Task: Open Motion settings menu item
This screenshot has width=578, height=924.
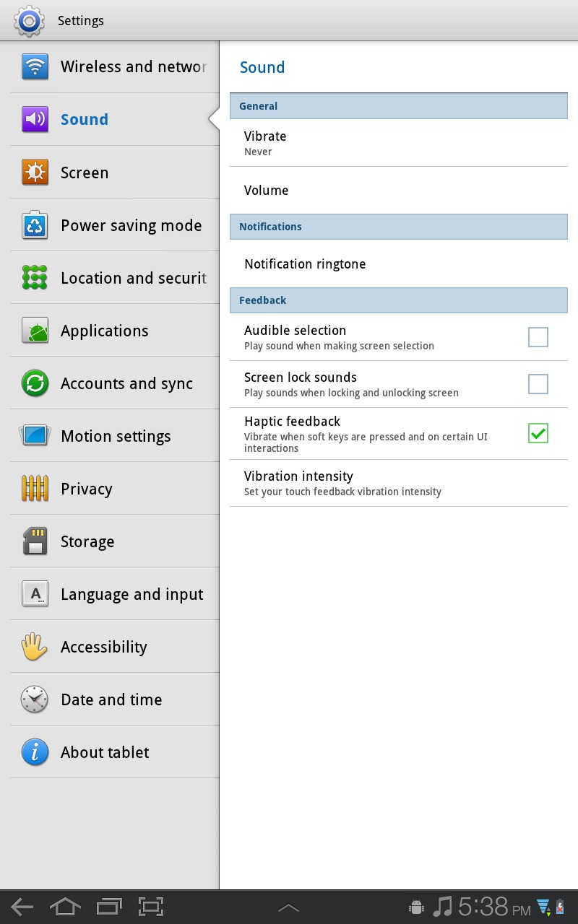Action: [115, 436]
